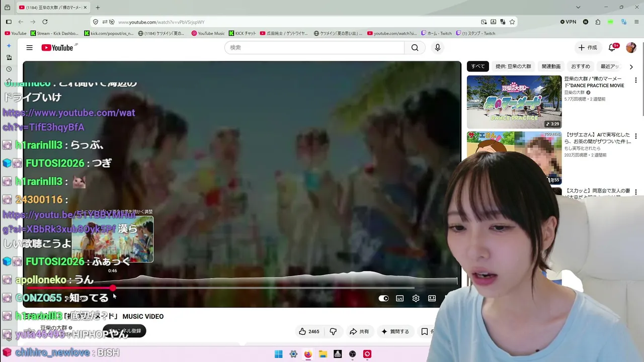
Task: Dislike the video with thumbs down
Action: click(x=333, y=331)
